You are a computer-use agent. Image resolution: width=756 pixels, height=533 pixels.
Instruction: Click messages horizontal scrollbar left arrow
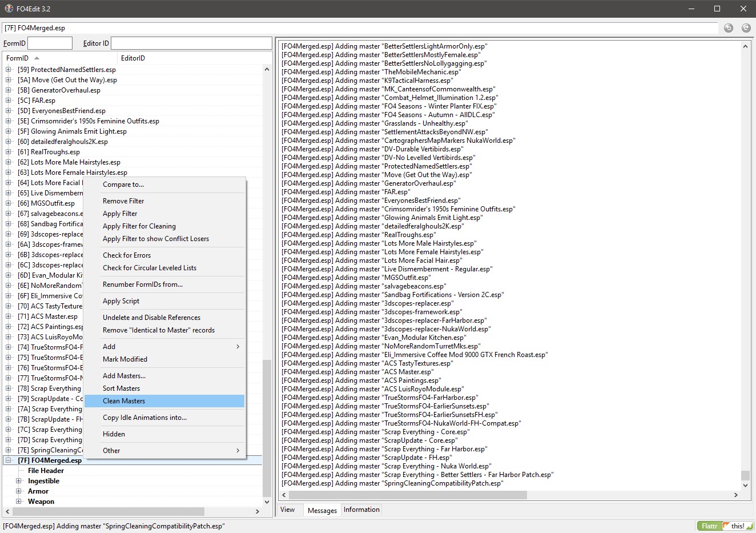pos(284,495)
